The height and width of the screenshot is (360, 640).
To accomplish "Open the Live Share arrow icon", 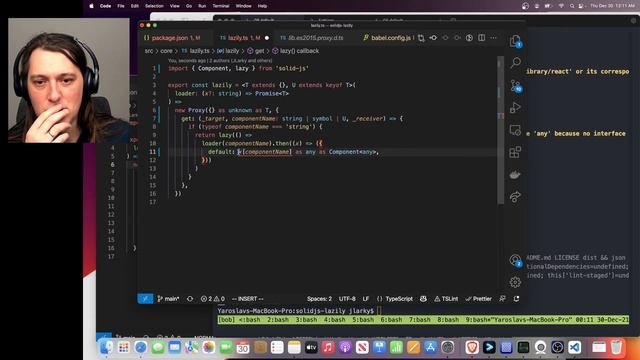I will coord(515,197).
